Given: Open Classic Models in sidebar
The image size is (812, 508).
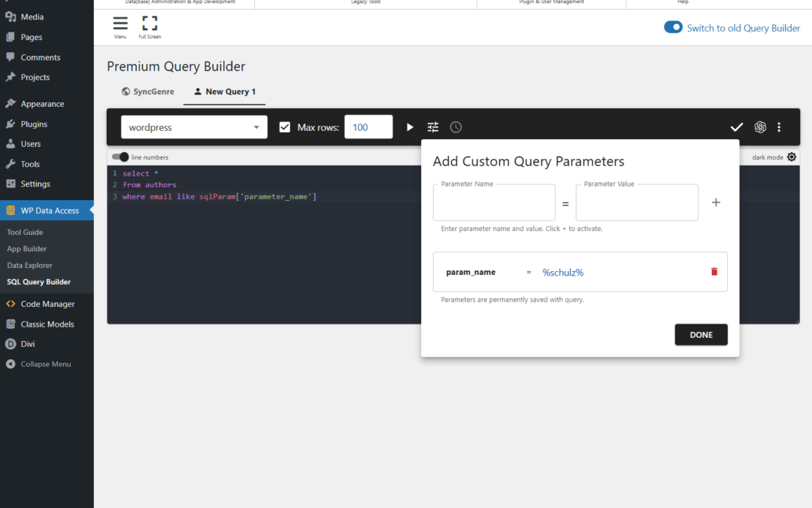Looking at the screenshot, I should coord(47,324).
